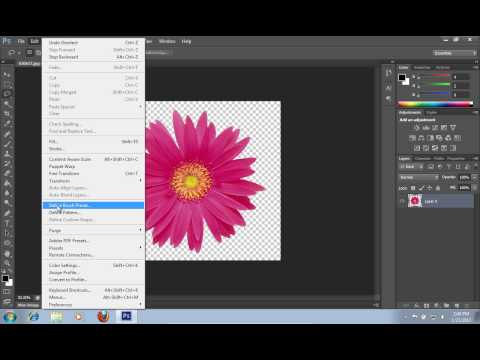Select the Zoom tool
The image size is (480, 360).
(7, 264)
